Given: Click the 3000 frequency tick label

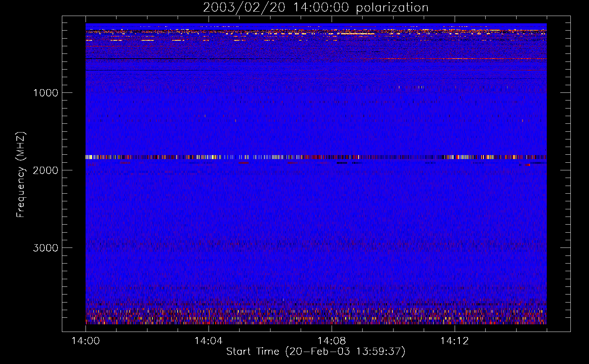Looking at the screenshot, I should click(46, 248).
